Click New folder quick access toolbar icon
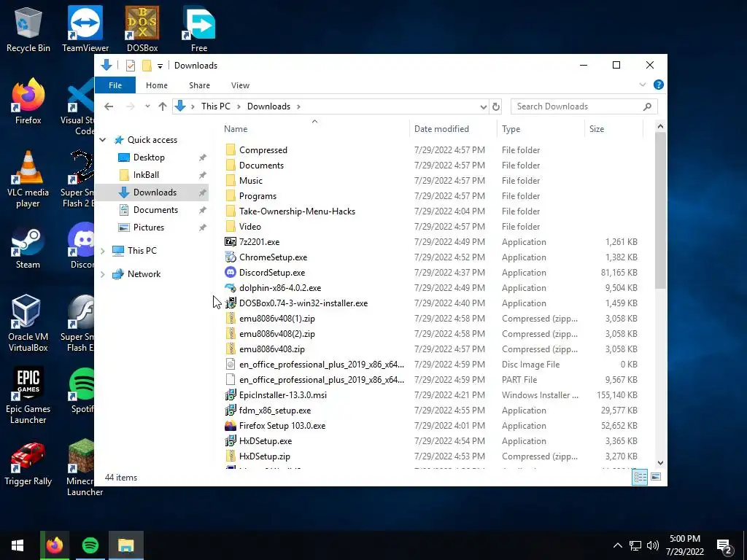Image resolution: width=747 pixels, height=560 pixels. tap(147, 65)
